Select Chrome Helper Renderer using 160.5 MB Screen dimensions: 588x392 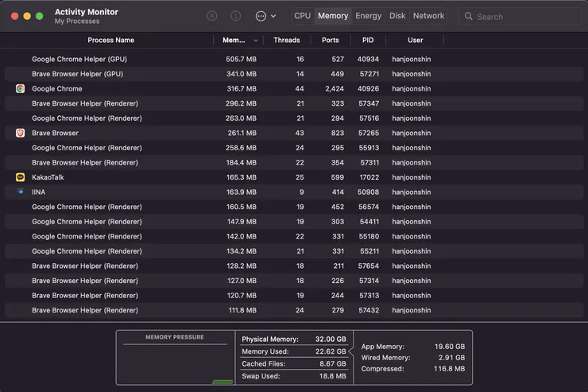(294, 207)
